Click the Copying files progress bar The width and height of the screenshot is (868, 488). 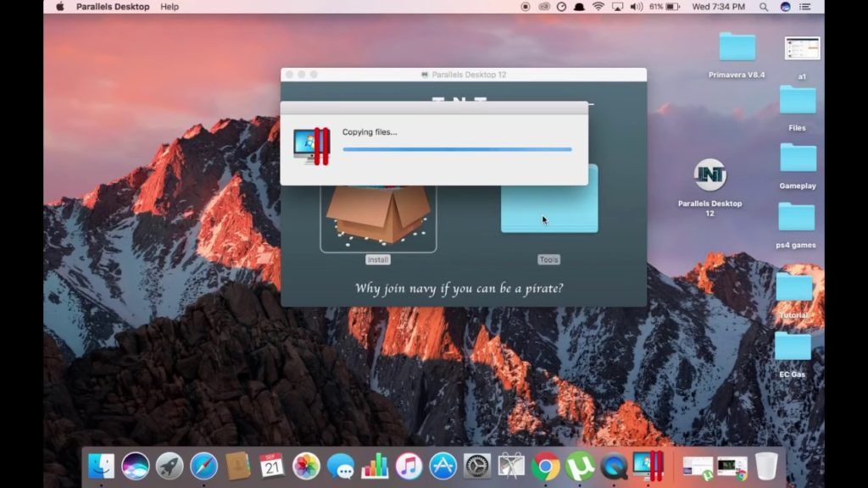point(457,149)
